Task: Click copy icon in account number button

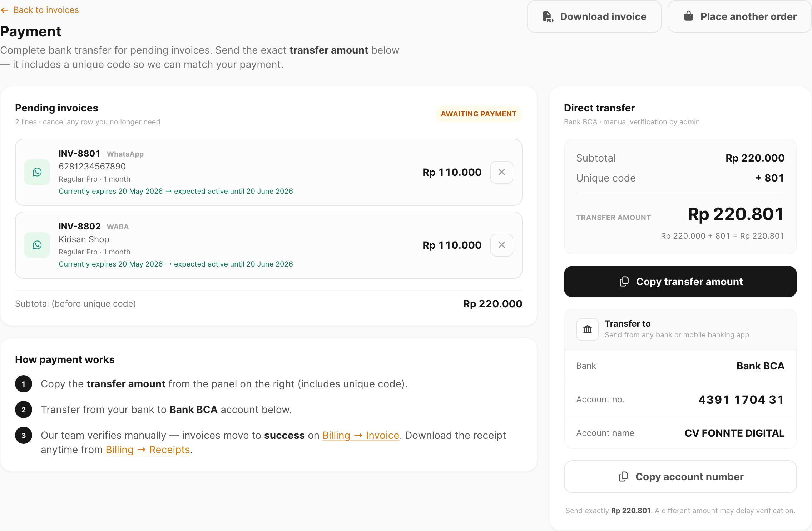Action: (x=623, y=477)
